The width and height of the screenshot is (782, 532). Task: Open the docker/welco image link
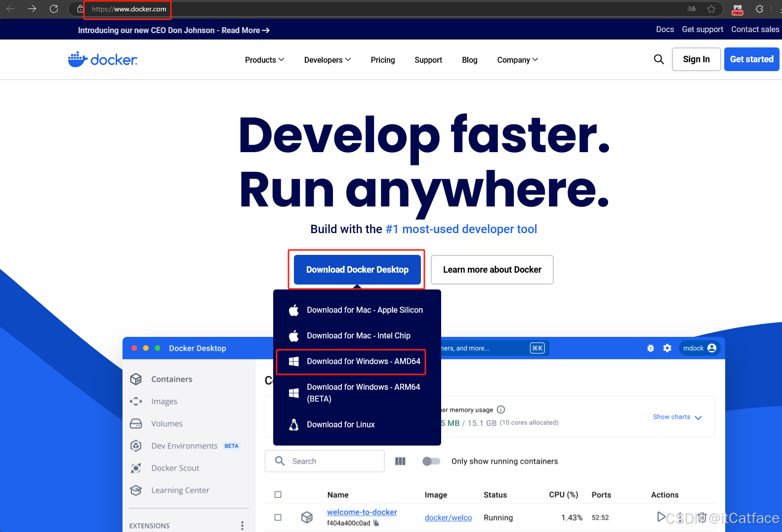pyautogui.click(x=448, y=518)
